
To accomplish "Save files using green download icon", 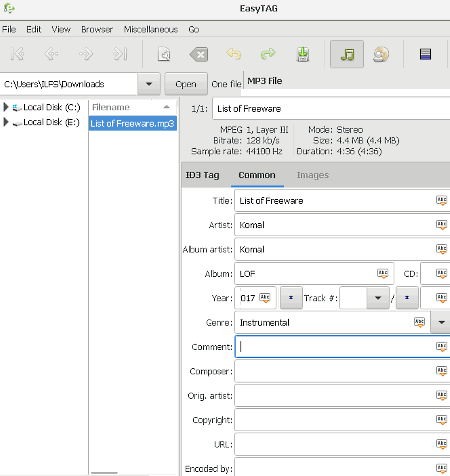I will (303, 54).
